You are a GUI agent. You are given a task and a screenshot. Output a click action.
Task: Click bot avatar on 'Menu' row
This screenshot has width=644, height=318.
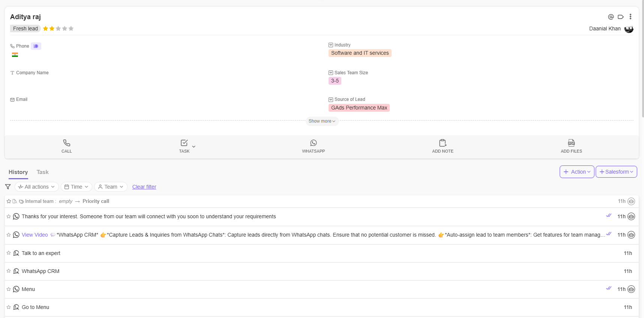click(x=631, y=289)
